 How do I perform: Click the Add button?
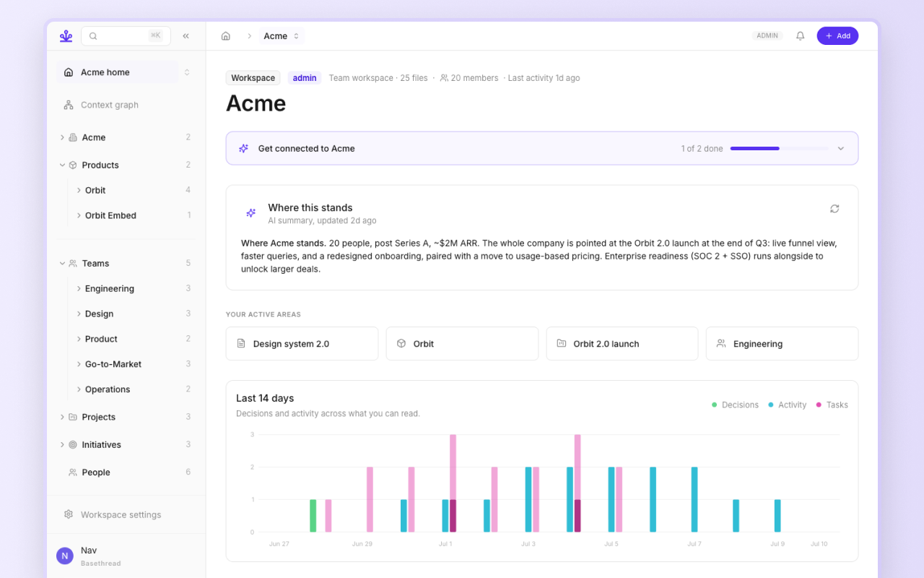[x=837, y=36]
